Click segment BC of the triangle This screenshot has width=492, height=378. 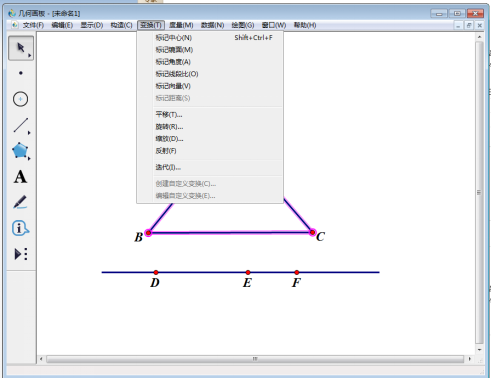click(x=230, y=232)
